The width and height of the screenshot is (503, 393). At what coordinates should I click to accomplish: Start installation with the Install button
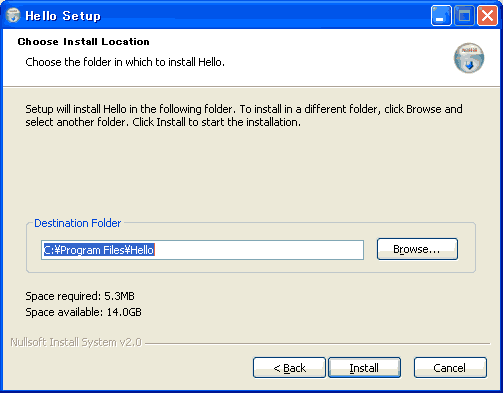pos(364,368)
